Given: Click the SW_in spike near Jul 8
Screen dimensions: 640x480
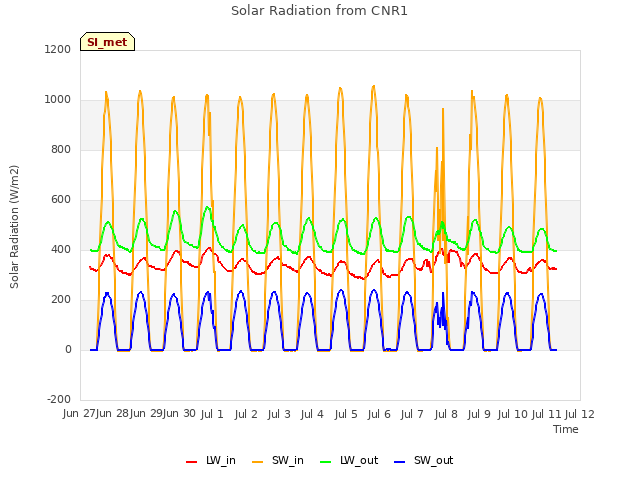Looking at the screenshot, I should coord(443,109).
